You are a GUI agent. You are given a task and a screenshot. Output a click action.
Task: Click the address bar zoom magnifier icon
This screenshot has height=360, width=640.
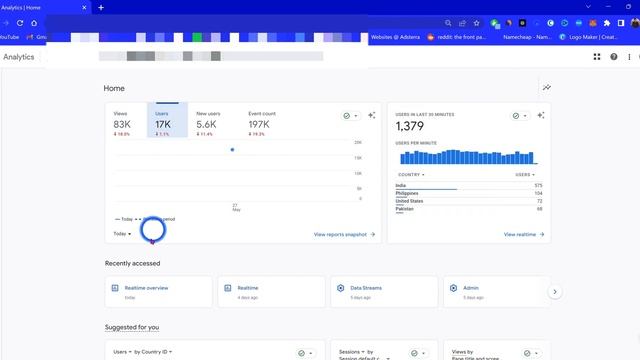pyautogui.click(x=448, y=23)
